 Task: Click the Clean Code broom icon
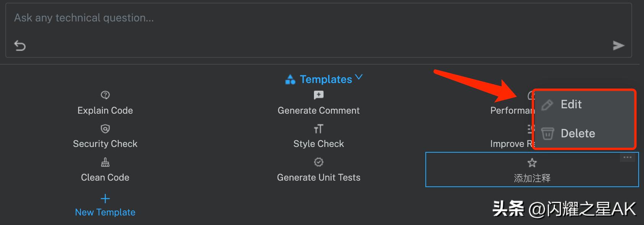click(x=105, y=163)
